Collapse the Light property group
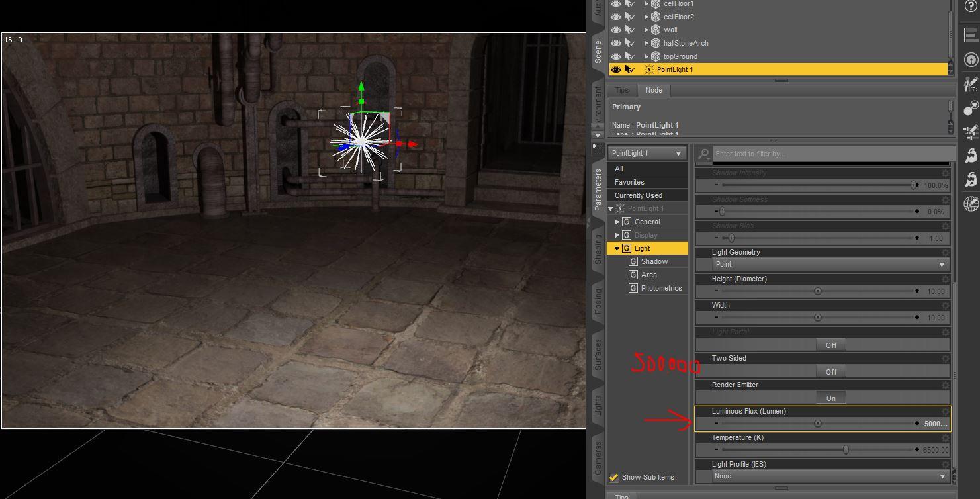980x499 pixels. click(617, 248)
